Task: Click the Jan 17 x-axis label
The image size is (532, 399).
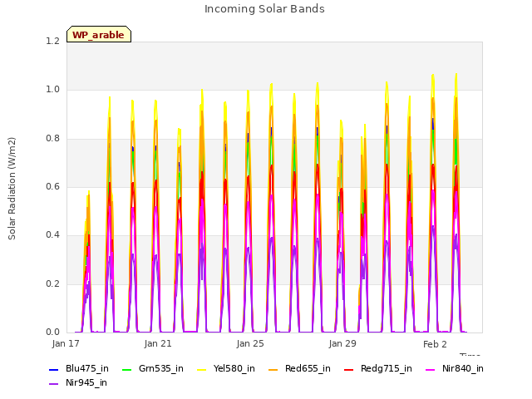Action: pyautogui.click(x=66, y=343)
